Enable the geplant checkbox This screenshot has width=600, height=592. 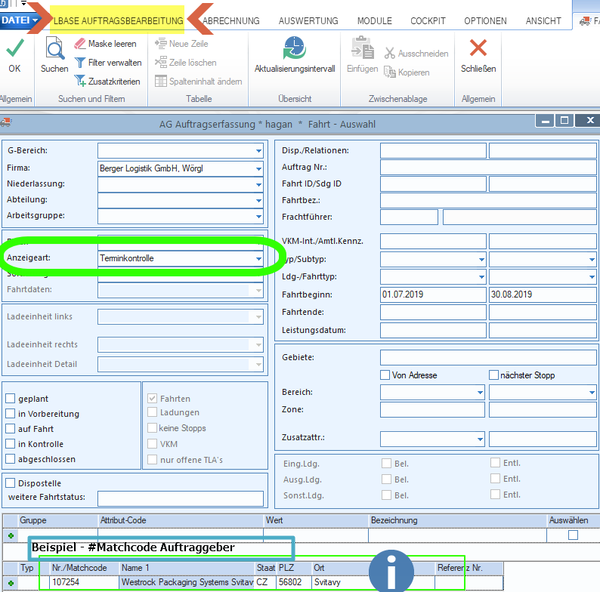pos(10,398)
